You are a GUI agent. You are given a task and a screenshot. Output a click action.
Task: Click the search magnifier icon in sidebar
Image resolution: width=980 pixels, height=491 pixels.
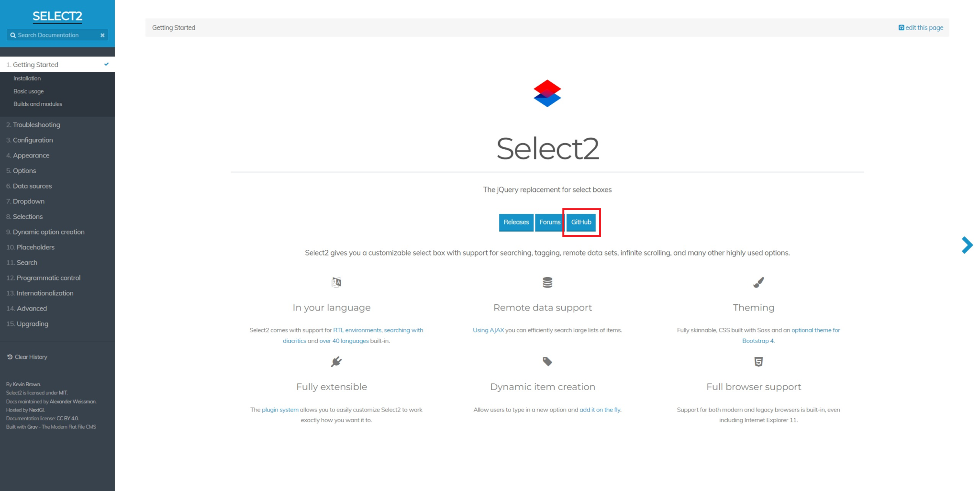coord(13,35)
